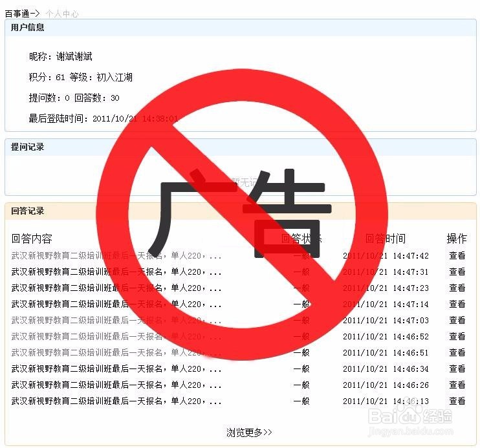View the answer posted at 14:47:42

(457, 255)
